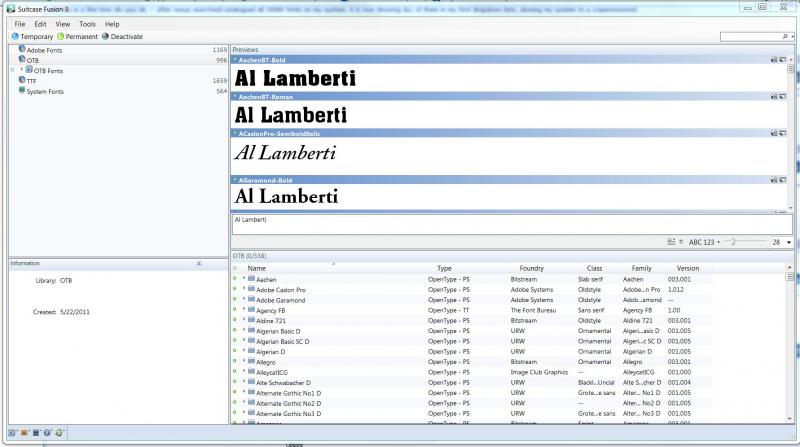This screenshot has width=800, height=447.
Task: Toggle activation dot for Algerian D
Action: point(235,351)
